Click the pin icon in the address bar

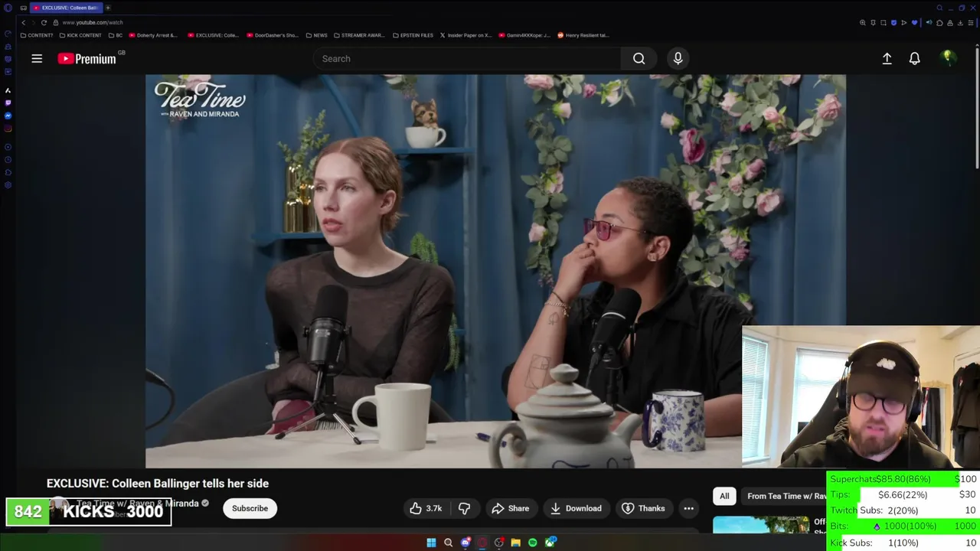(x=873, y=23)
